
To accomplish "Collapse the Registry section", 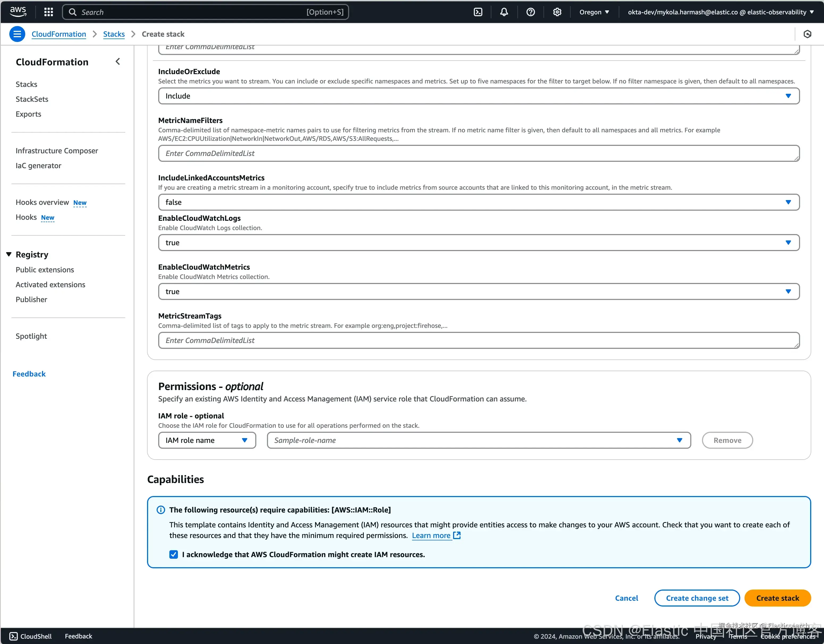I will pos(9,255).
